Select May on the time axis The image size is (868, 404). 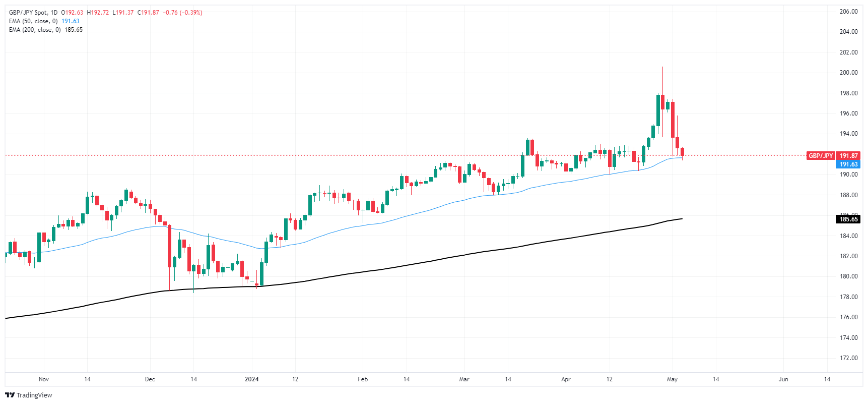click(x=672, y=379)
